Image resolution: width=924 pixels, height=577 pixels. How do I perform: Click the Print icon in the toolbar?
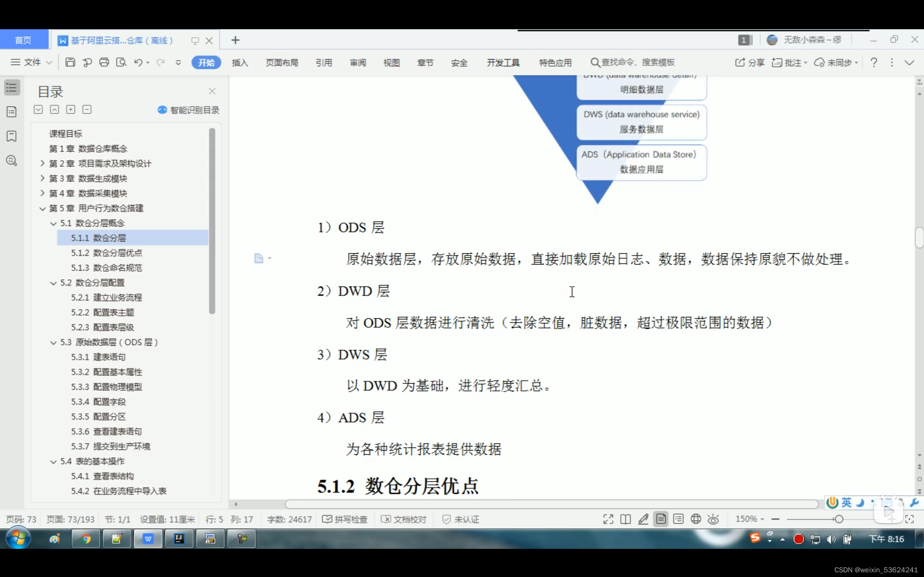click(x=104, y=62)
